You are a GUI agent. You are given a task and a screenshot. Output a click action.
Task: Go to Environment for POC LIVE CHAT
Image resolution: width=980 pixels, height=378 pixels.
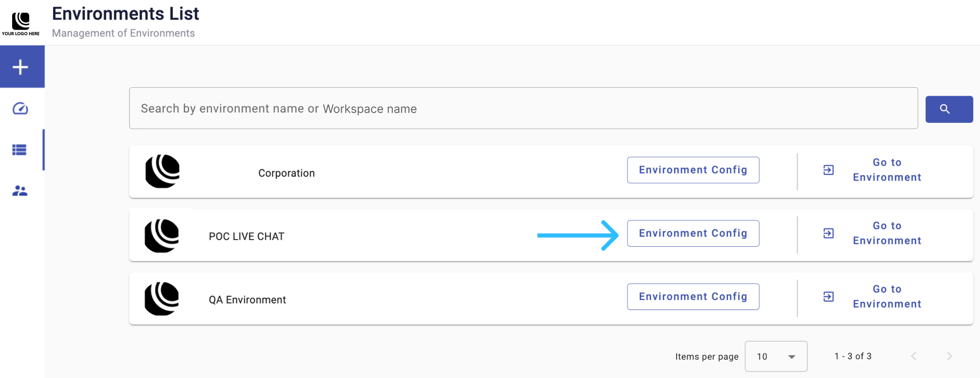(873, 233)
